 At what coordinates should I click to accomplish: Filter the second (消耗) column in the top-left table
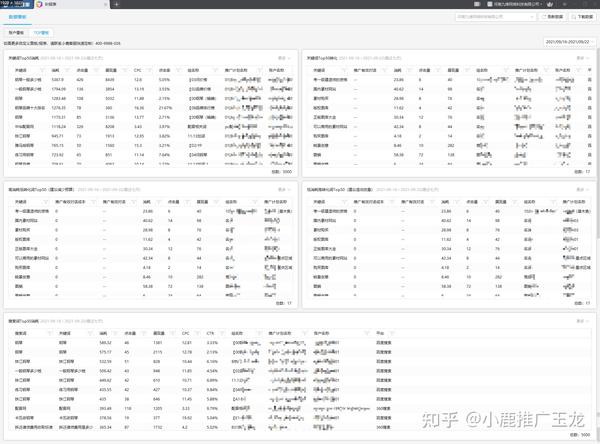pos(68,70)
